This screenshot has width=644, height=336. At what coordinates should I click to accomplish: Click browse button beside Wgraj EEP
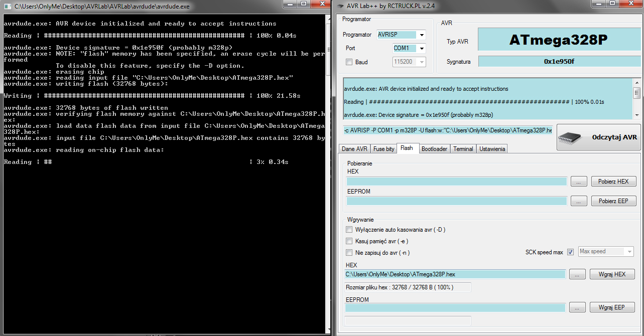pos(577,307)
